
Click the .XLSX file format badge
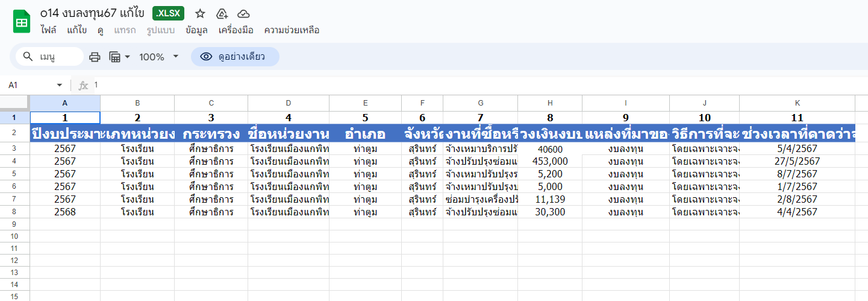point(169,13)
